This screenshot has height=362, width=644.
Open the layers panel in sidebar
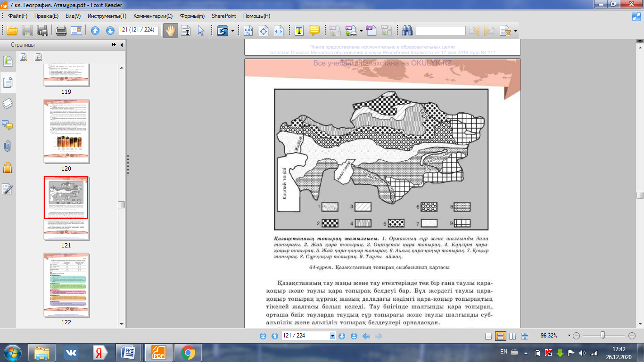[x=8, y=104]
